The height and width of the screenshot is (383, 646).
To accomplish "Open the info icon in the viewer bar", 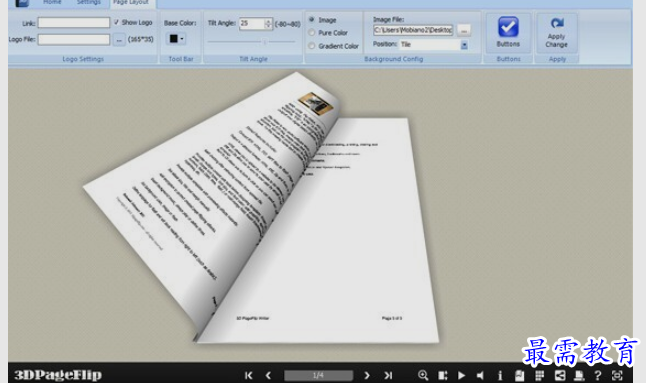I will coord(500,375).
